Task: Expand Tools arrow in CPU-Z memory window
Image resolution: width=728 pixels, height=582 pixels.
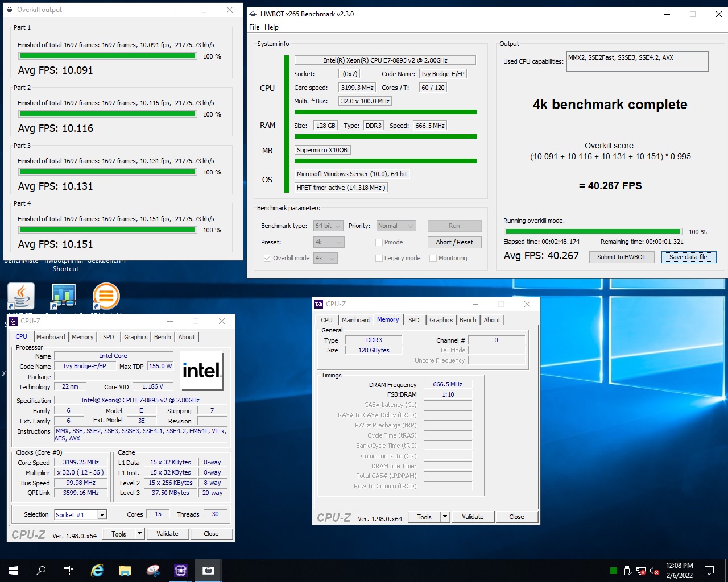Action: click(x=445, y=517)
